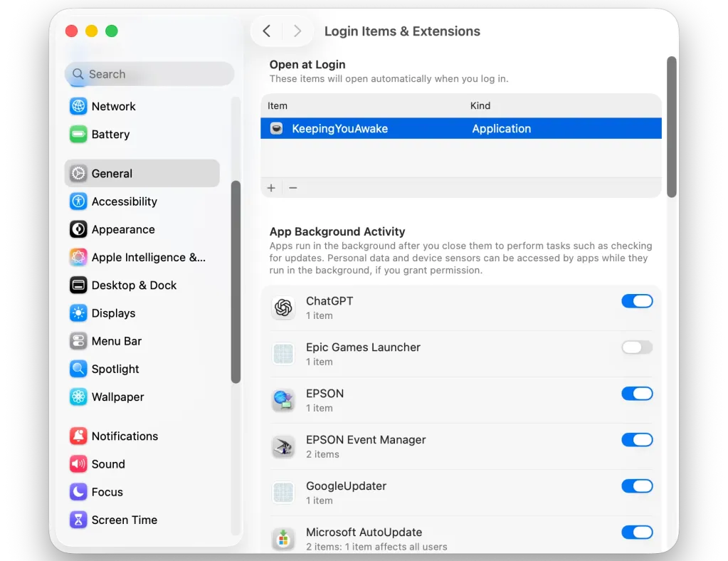Click the Desktop & Dock icon
The width and height of the screenshot is (728, 561).
[x=78, y=285]
